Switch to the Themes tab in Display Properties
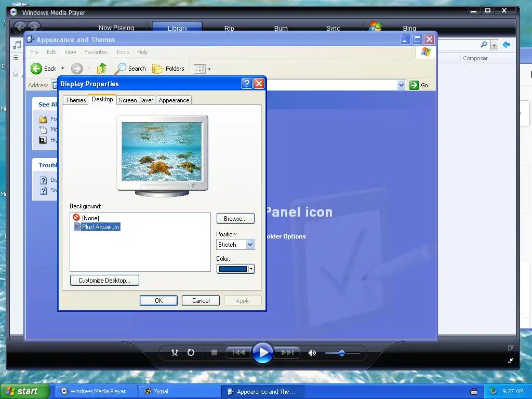Image resolution: width=532 pixels, height=399 pixels. (76, 100)
